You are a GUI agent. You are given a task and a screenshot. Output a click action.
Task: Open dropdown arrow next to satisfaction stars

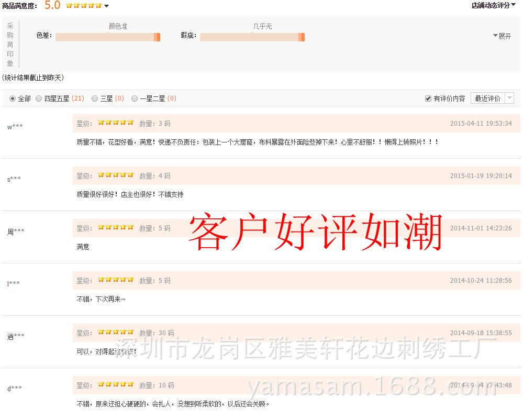pos(107,6)
